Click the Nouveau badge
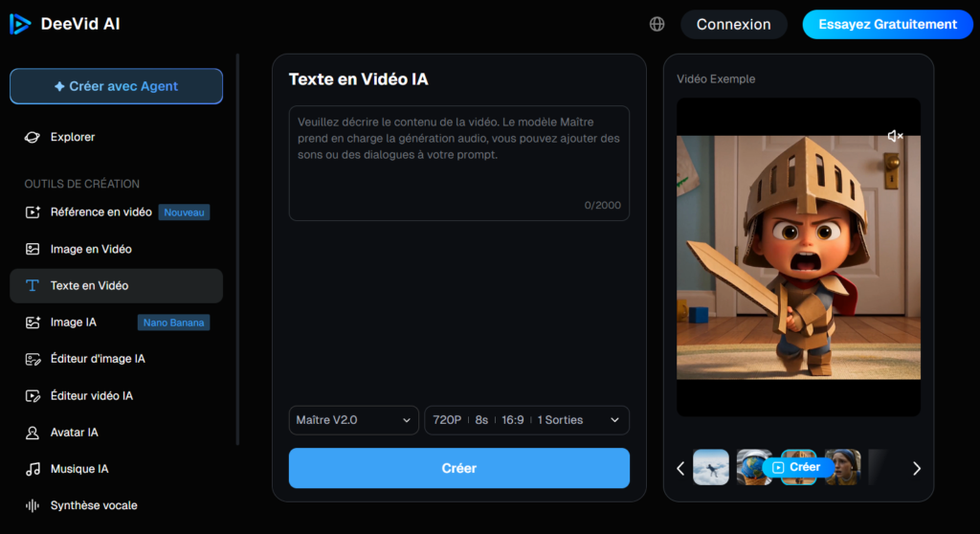The width and height of the screenshot is (980, 534). tap(184, 212)
